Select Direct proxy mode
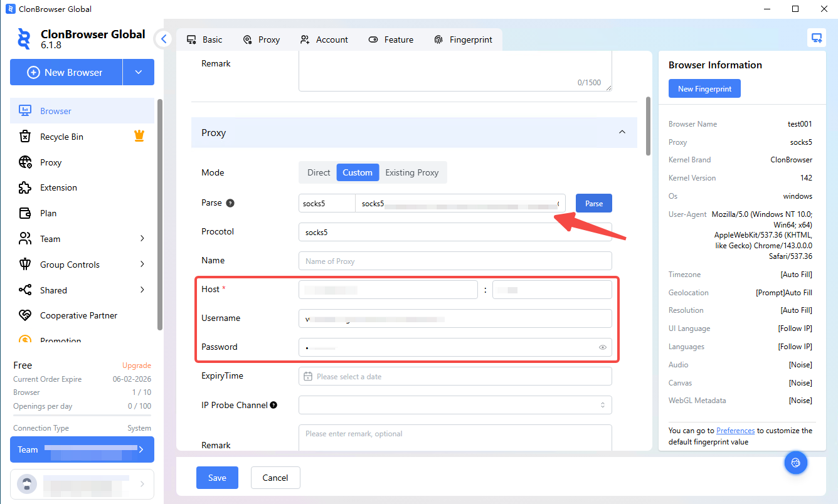The height and width of the screenshot is (504, 838). pyautogui.click(x=319, y=172)
